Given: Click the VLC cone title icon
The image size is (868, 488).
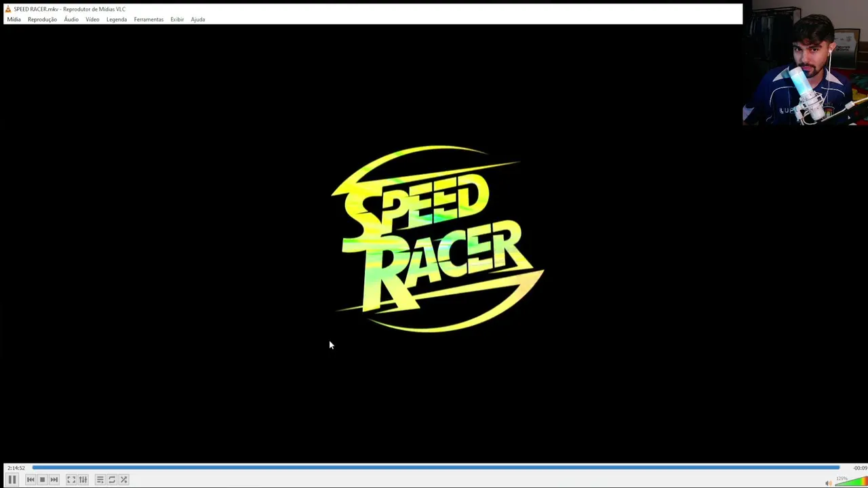Looking at the screenshot, I should (x=8, y=9).
